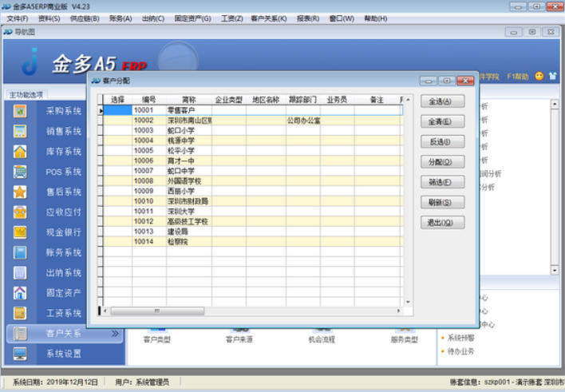Screen dimensions: 565x392
Task: Open the 客户关系 phone icon
Action: 20,333
